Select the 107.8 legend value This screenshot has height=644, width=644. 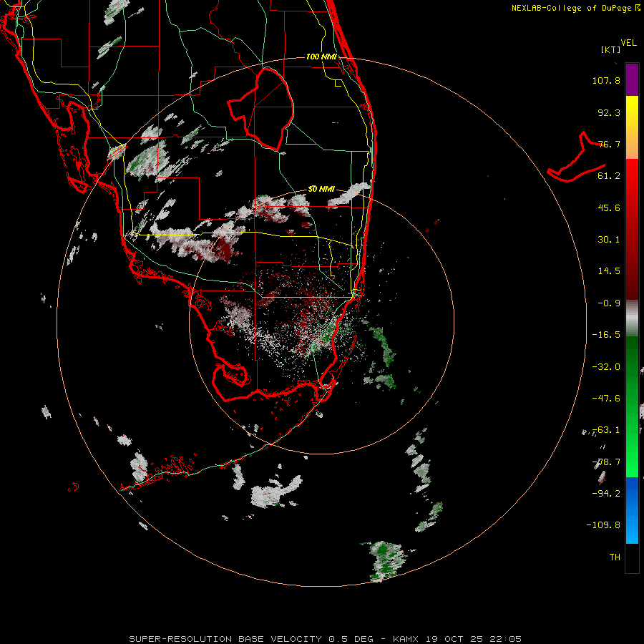point(606,80)
